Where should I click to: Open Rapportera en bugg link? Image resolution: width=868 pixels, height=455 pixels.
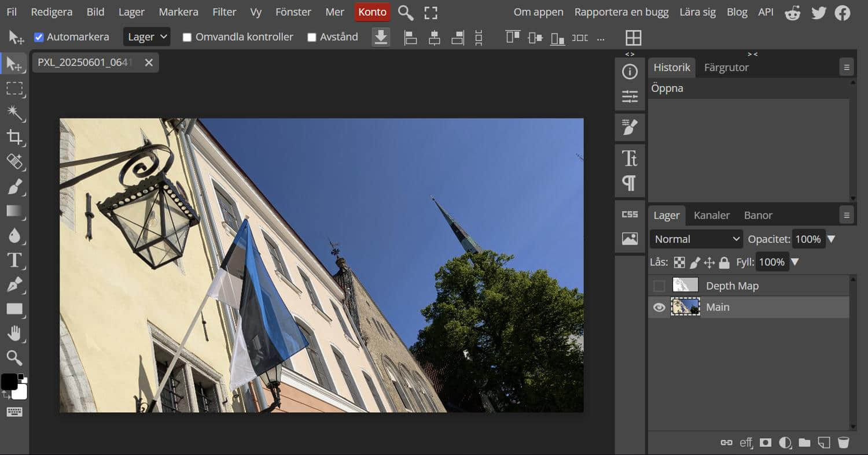pyautogui.click(x=621, y=12)
